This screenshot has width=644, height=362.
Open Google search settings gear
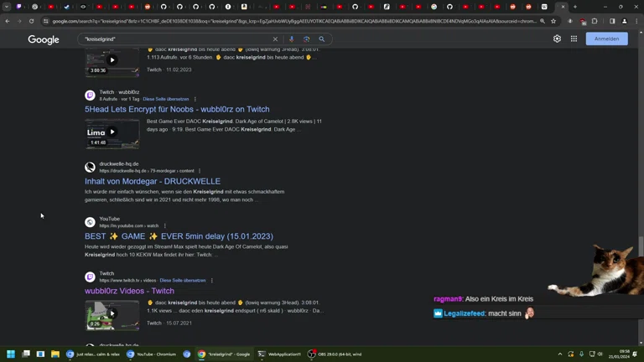(557, 39)
